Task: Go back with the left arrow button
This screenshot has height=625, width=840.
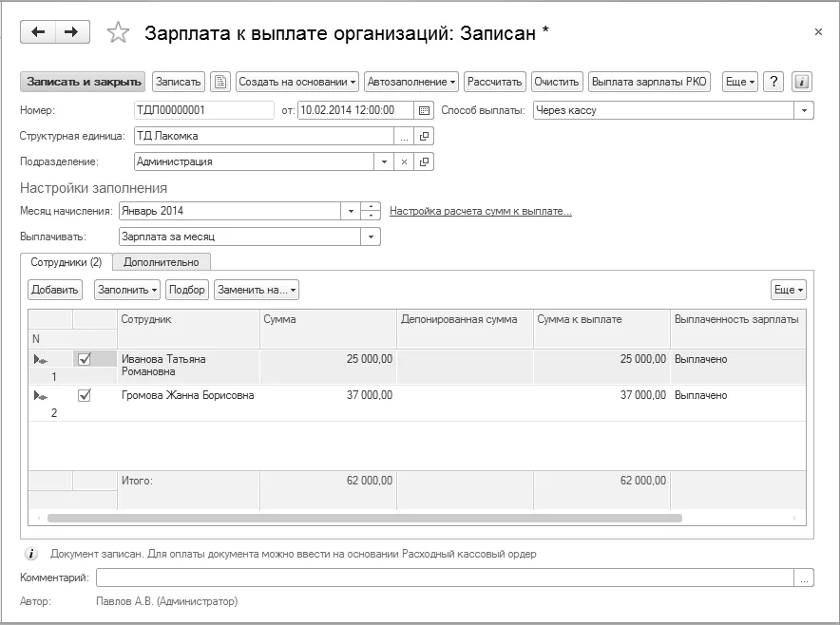Action: point(37,32)
